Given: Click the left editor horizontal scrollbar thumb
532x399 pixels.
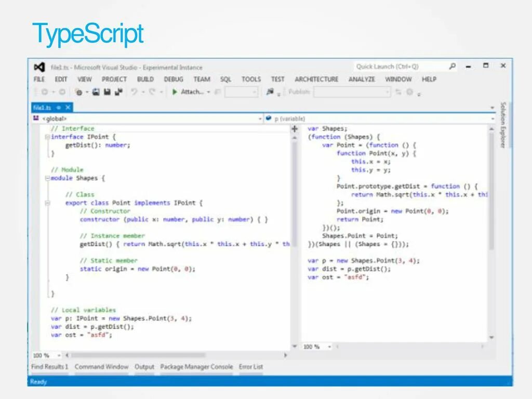Looking at the screenshot, I should (x=138, y=355).
